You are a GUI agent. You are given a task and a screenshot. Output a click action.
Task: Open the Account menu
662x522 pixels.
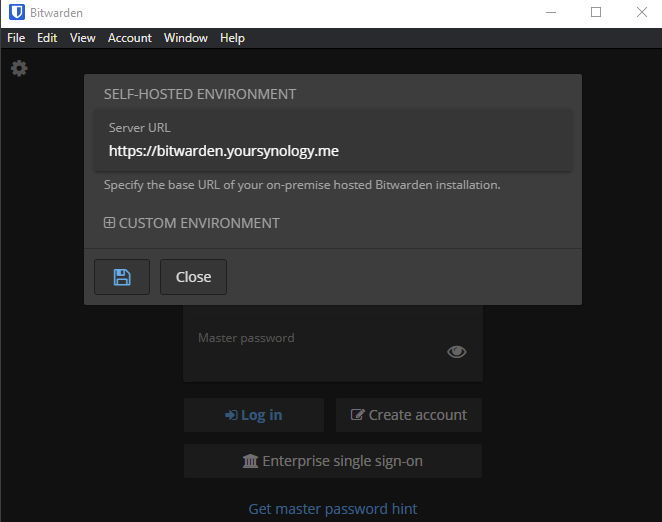click(130, 38)
